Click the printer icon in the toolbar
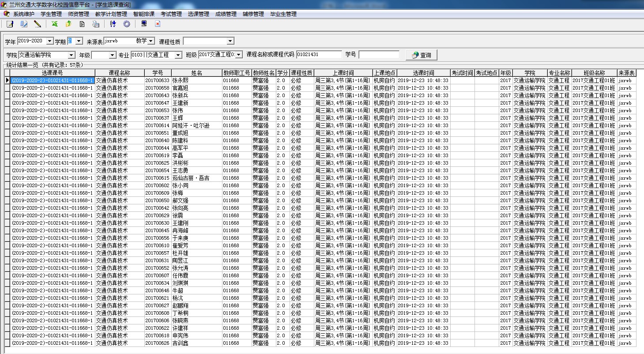 [x=96, y=24]
